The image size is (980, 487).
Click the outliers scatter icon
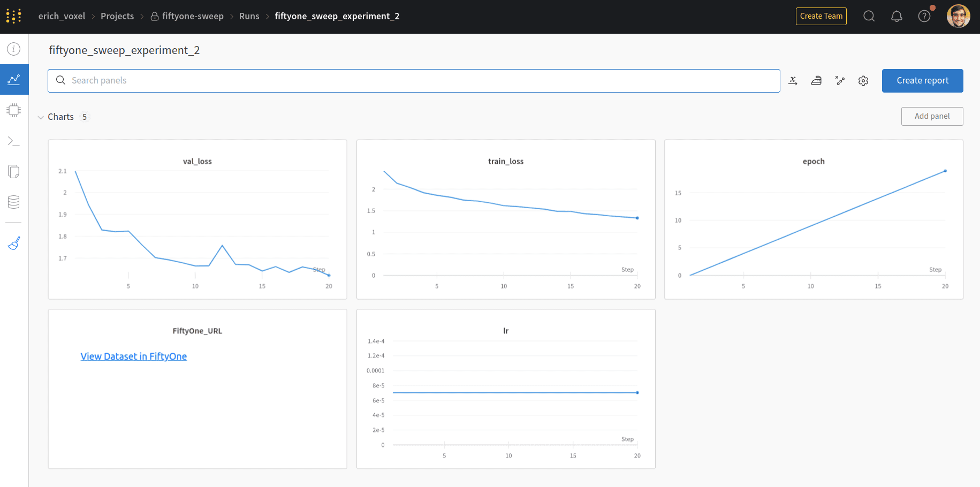coord(840,81)
